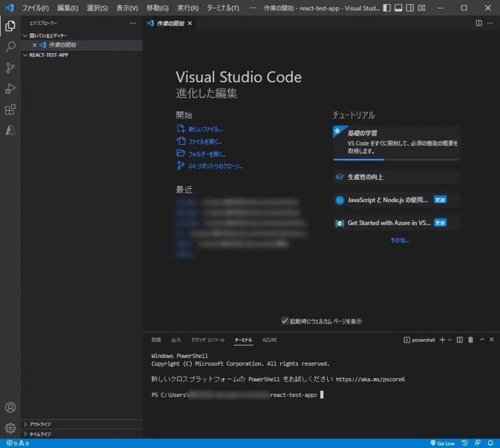Select the powershell terminal label

419,340
